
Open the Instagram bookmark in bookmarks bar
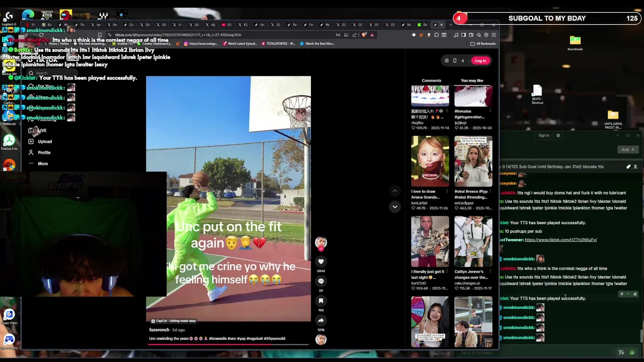(201, 44)
